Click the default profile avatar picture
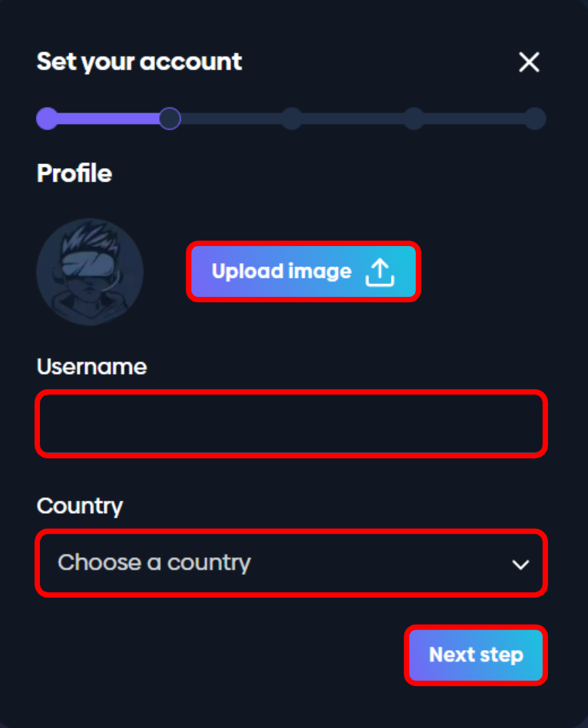Image resolution: width=588 pixels, height=728 pixels. pyautogui.click(x=89, y=272)
